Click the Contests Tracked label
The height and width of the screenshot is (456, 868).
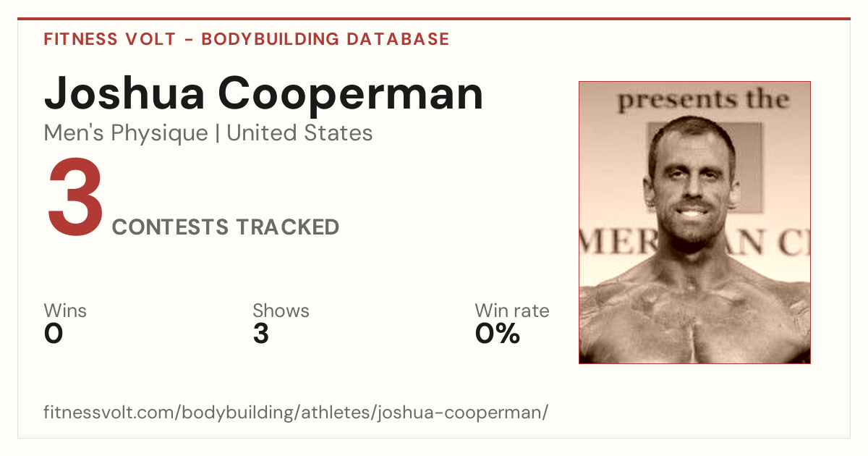226,227
